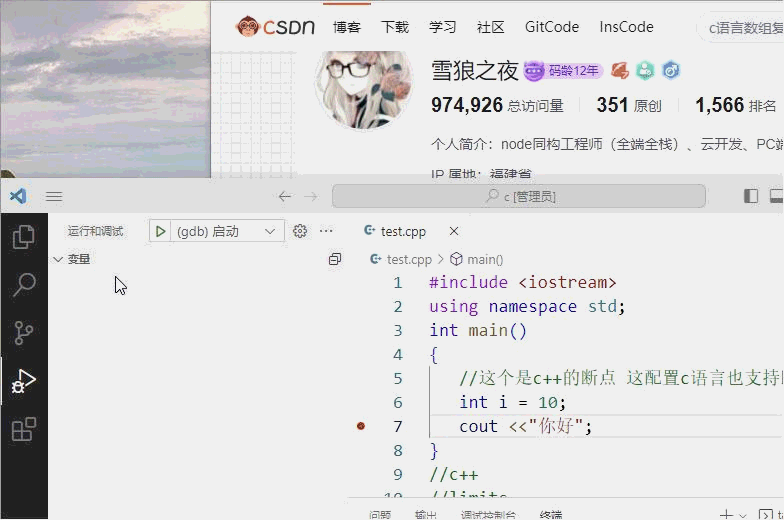Close the test.cpp editor tab
This screenshot has height=520, width=784.
[454, 231]
